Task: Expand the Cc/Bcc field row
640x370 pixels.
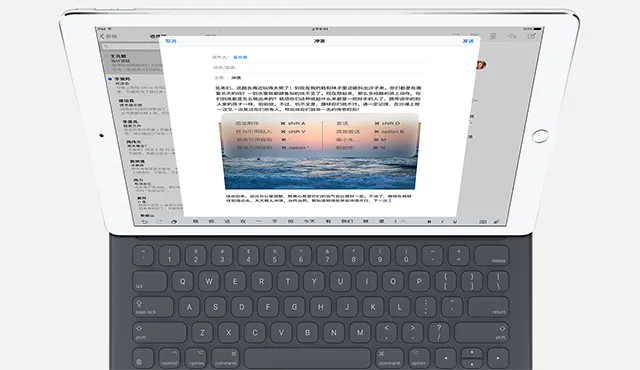Action: (318, 68)
